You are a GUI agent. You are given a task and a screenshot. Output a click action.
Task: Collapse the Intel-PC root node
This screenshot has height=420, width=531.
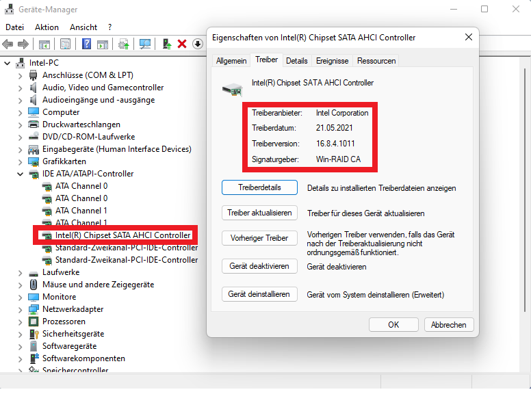coord(7,63)
